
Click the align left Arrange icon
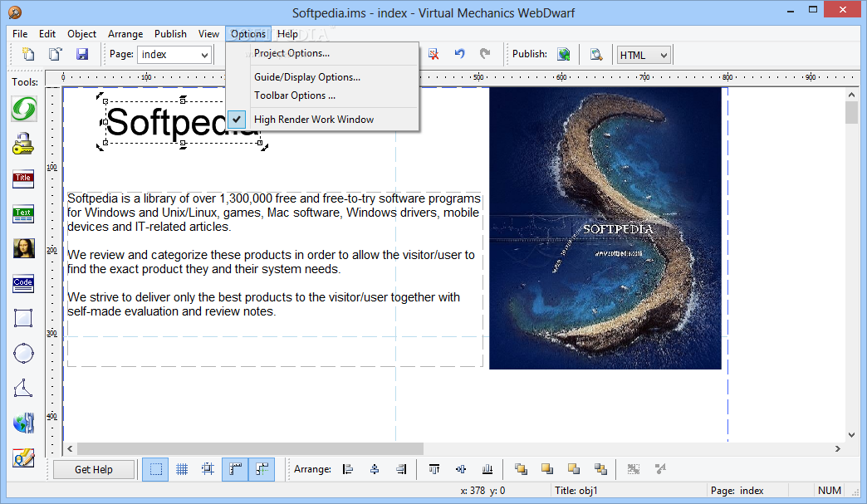point(348,469)
